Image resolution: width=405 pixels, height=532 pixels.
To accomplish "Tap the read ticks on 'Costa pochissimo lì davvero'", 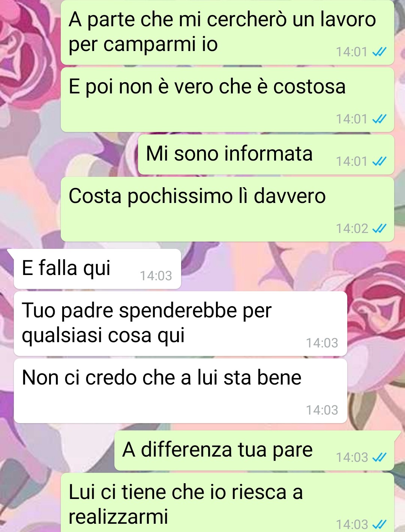I will click(379, 228).
